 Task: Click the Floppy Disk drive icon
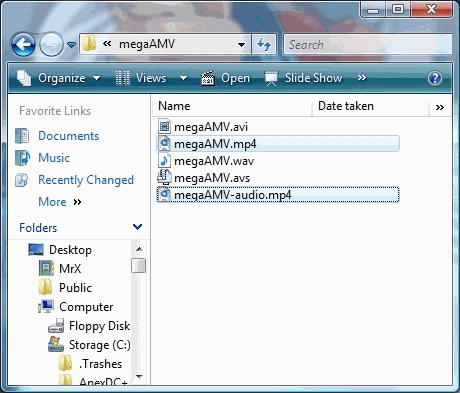pyautogui.click(x=56, y=326)
